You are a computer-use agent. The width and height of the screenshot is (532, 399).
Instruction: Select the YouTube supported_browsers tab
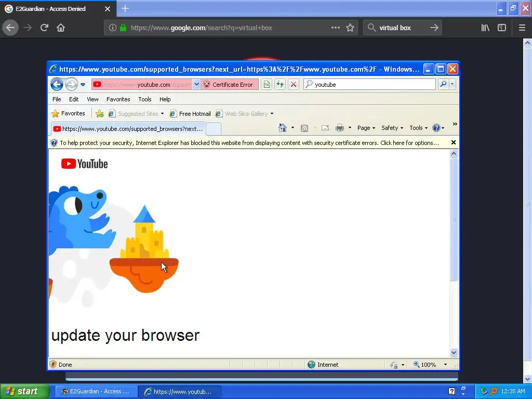click(128, 129)
